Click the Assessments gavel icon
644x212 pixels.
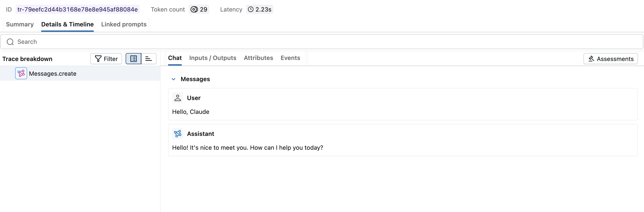point(591,59)
